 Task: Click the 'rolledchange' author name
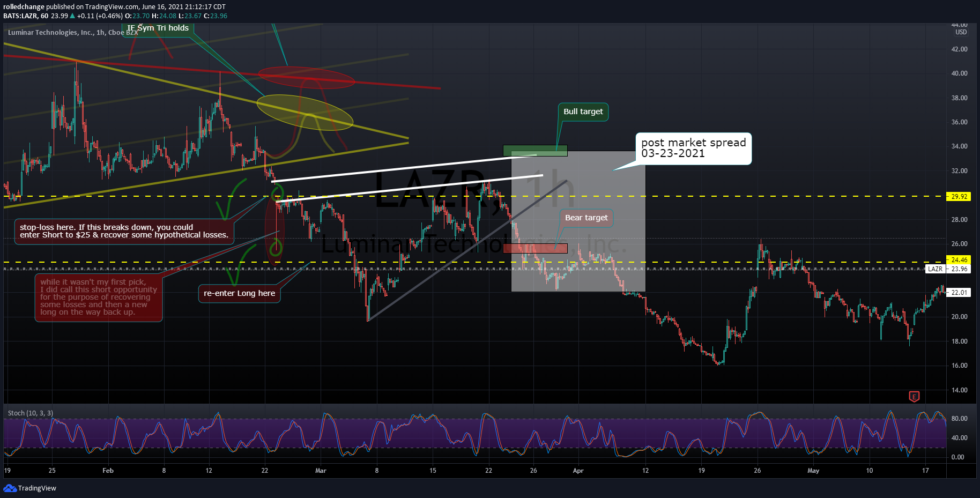click(24, 7)
